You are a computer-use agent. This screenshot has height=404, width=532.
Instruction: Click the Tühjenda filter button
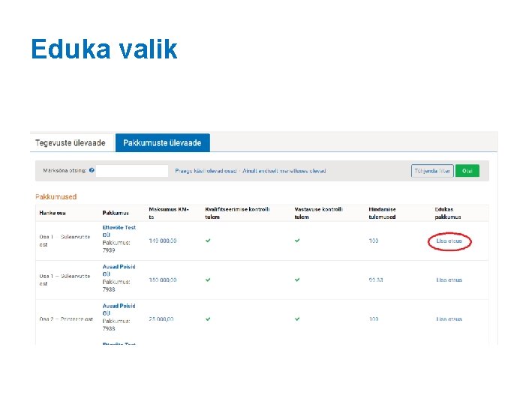432,171
